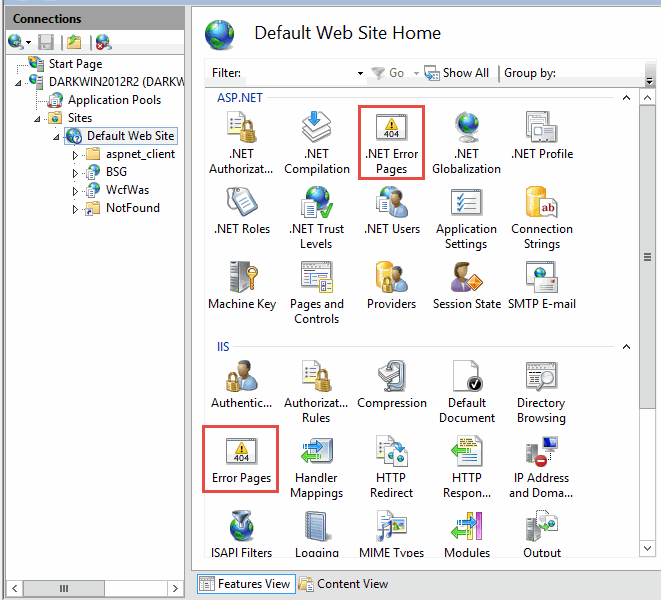Viewport: 661px width, 600px height.
Task: Select the NotFound tree item
Action: click(133, 208)
